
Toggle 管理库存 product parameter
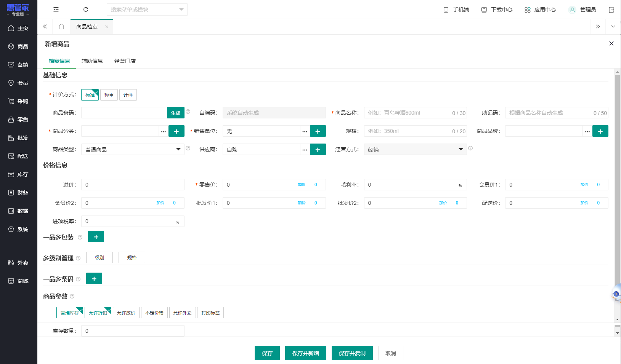[x=70, y=313]
